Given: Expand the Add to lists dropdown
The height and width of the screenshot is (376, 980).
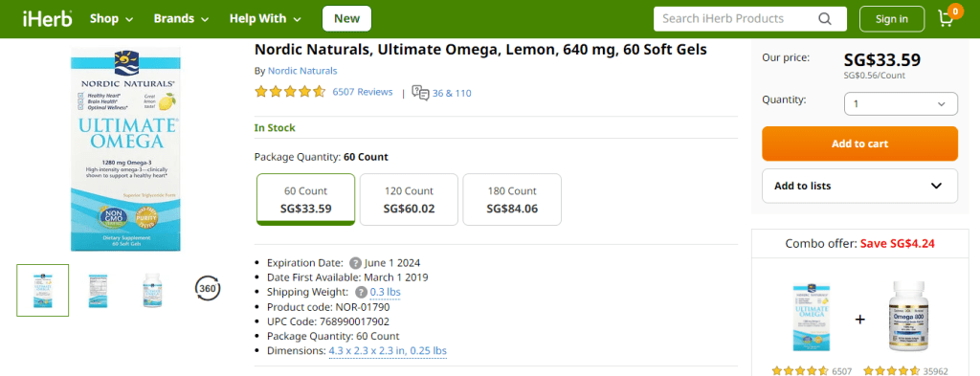Looking at the screenshot, I should (859, 186).
